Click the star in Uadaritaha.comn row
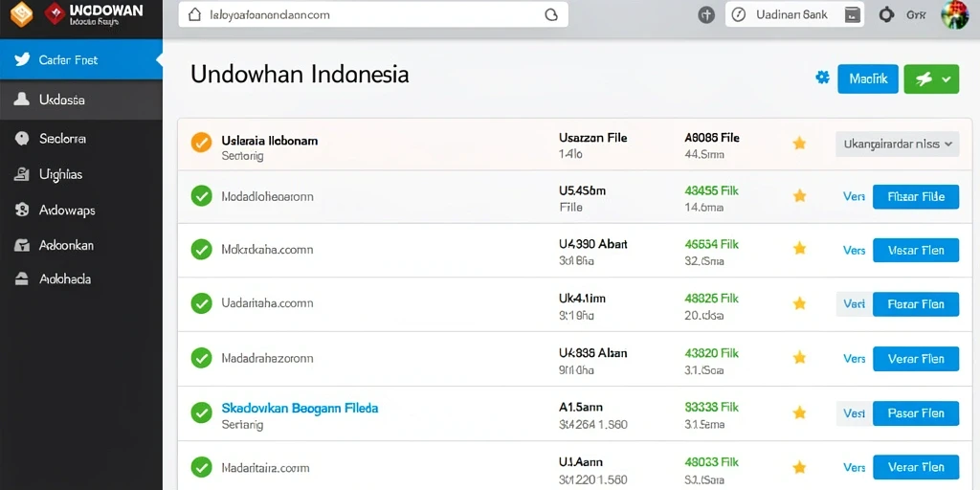Viewport: 980px width, 490px height. [799, 303]
